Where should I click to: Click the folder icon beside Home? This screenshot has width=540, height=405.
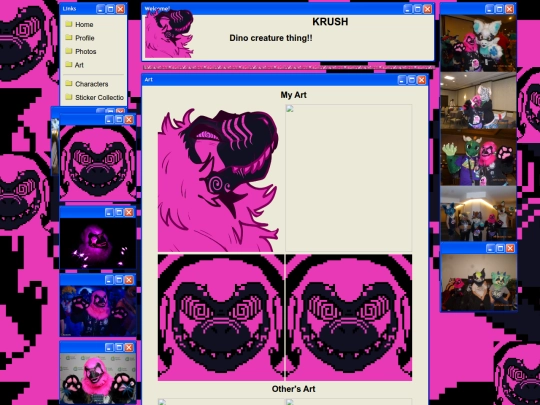pyautogui.click(x=69, y=24)
